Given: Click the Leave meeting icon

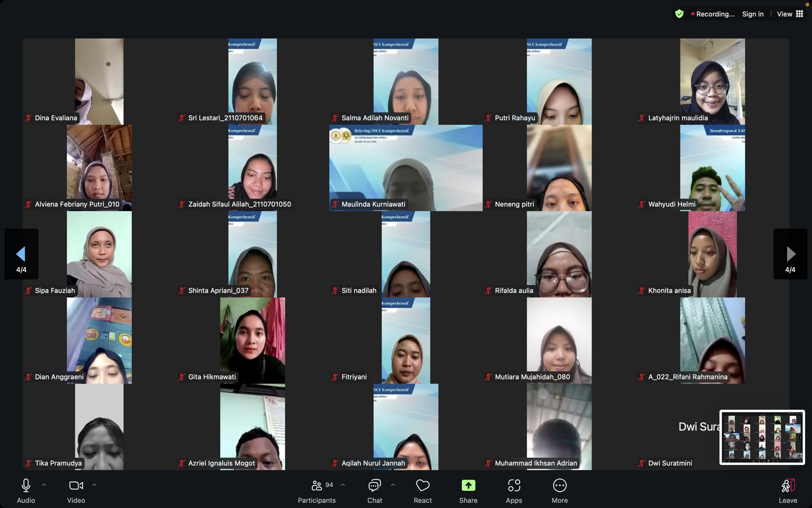Looking at the screenshot, I should coord(788,486).
